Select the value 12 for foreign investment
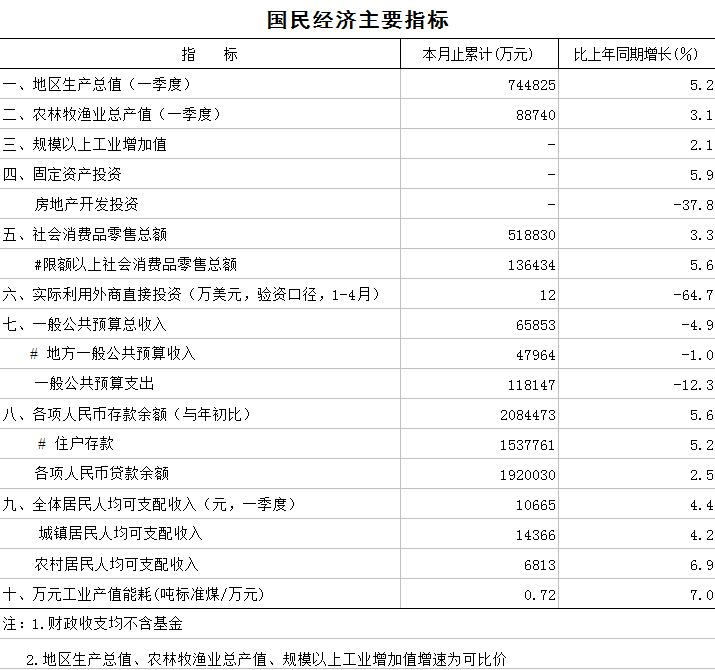Screen dimensions: 715x670 pyautogui.click(x=548, y=296)
